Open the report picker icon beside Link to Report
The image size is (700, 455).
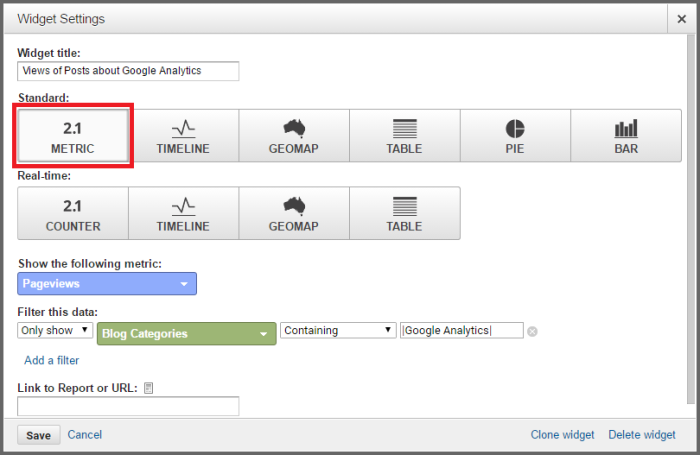pos(149,388)
